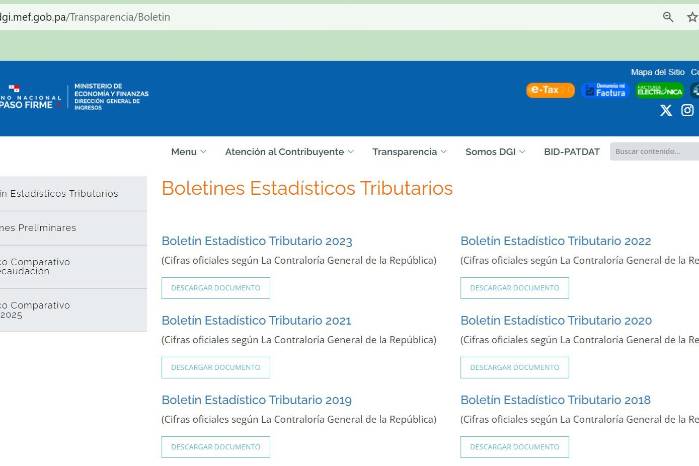Click the Cifras oficiales note under 2019

click(299, 419)
